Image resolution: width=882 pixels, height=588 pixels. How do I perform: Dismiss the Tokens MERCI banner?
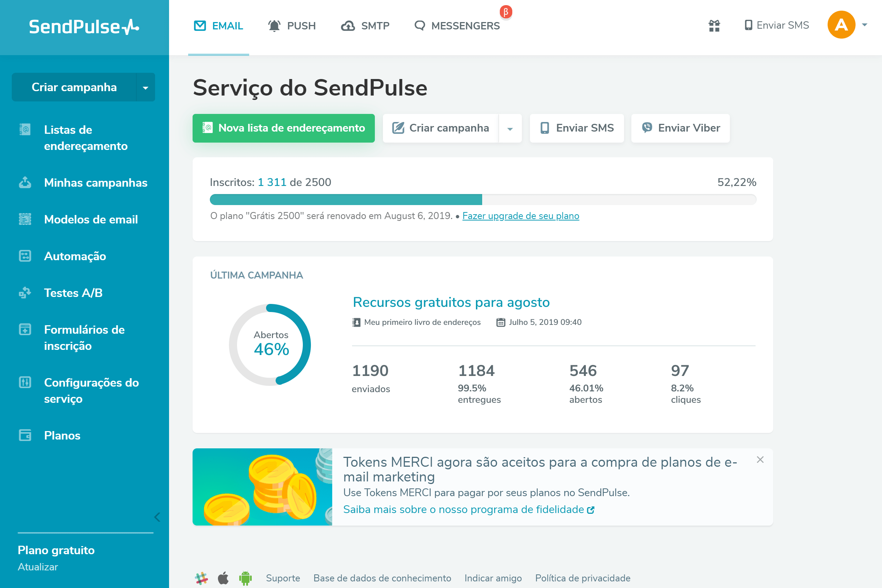click(760, 459)
